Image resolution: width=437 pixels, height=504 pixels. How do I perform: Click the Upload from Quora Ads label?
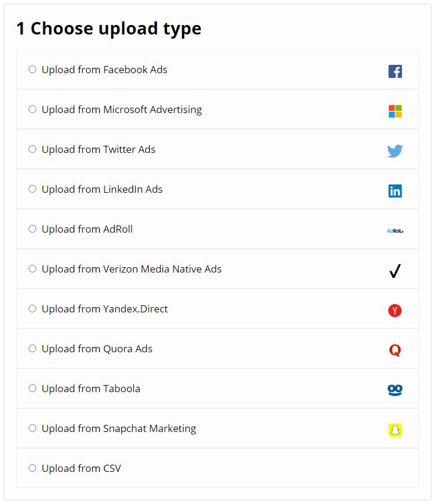97,349
